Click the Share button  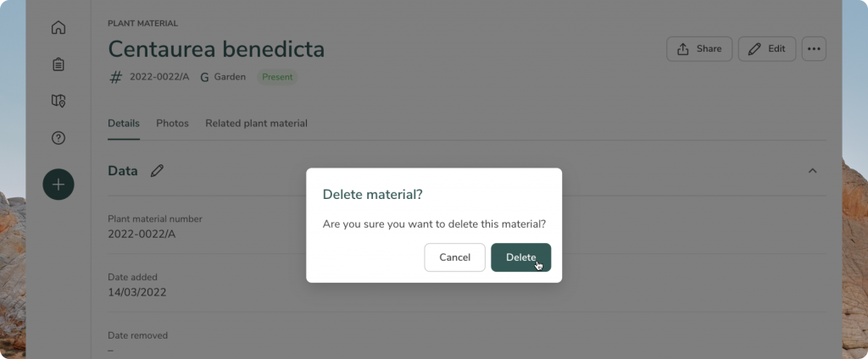(x=699, y=49)
